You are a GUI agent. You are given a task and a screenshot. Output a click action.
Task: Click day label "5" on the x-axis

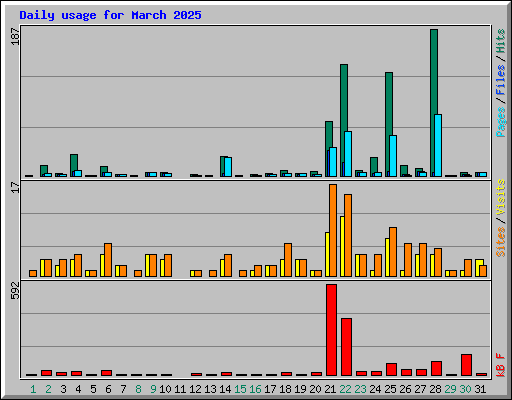[x=93, y=389]
